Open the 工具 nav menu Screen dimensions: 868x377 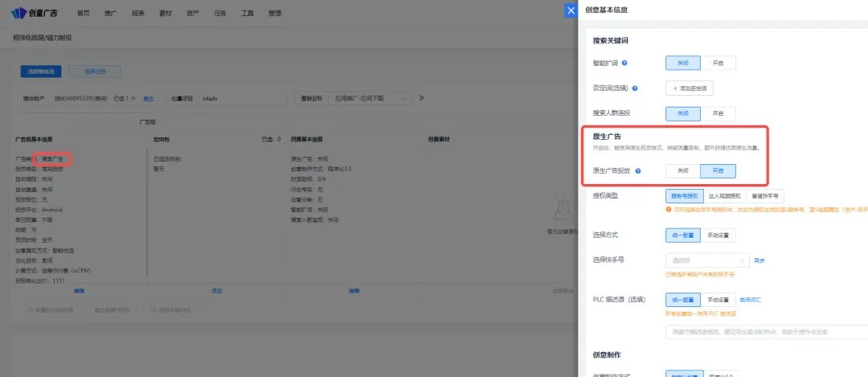point(248,14)
